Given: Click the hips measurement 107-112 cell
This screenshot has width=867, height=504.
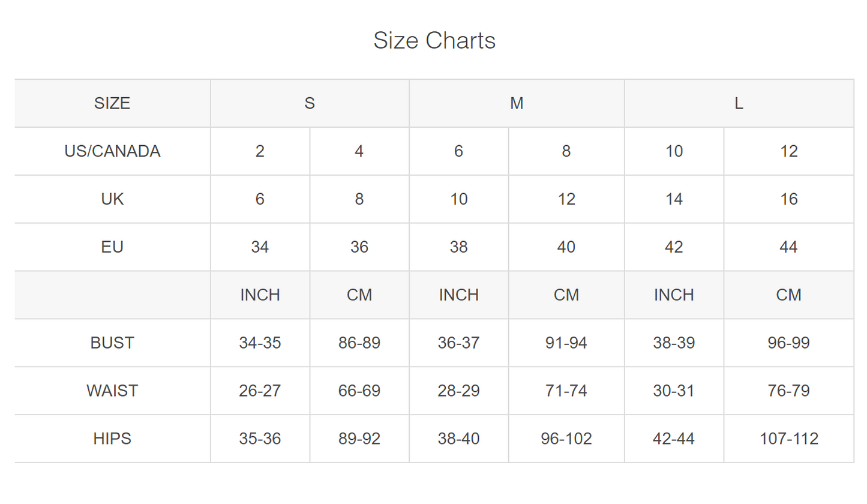Looking at the screenshot, I should 788,439.
